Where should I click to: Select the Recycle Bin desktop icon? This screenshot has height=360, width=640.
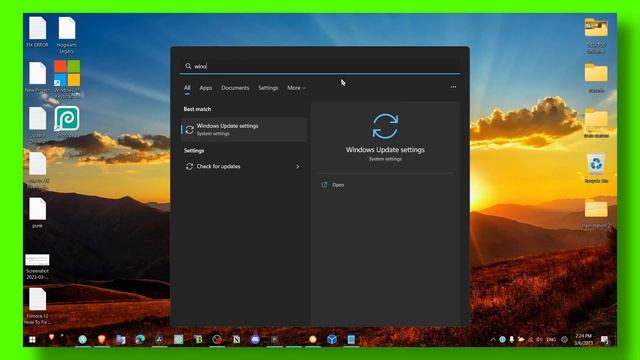596,168
